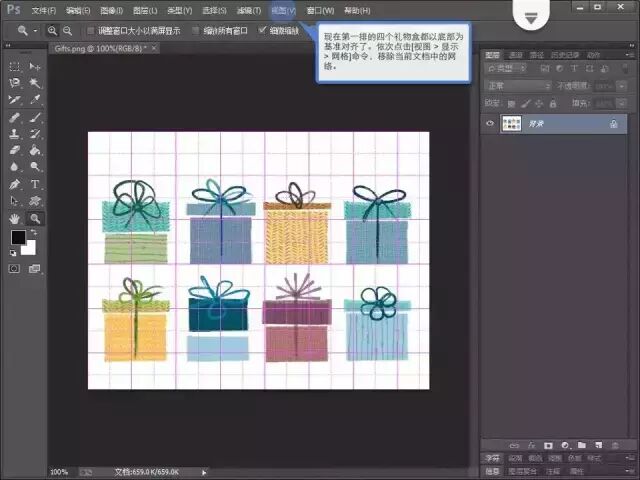The image size is (640, 480).
Task: Click the background color swatch
Action: click(x=30, y=249)
